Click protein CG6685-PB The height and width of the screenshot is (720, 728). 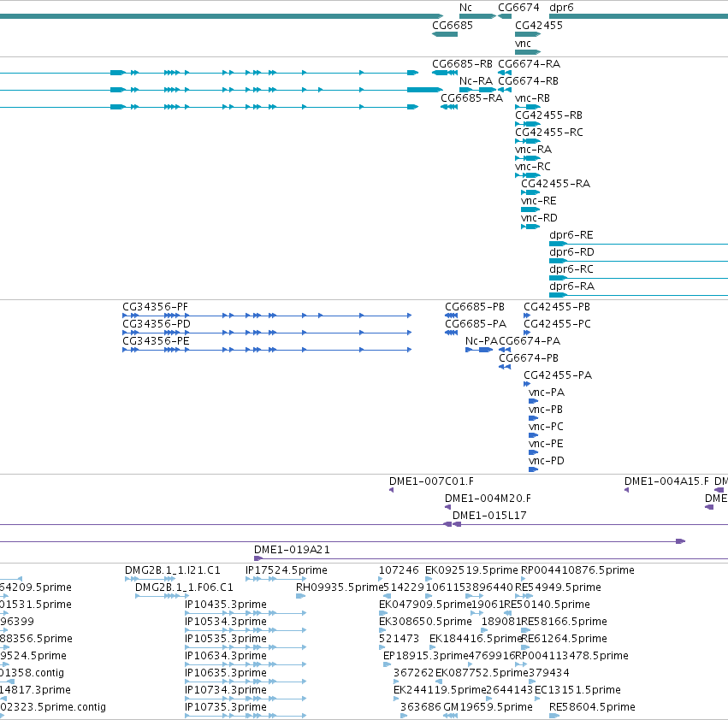pos(475,307)
